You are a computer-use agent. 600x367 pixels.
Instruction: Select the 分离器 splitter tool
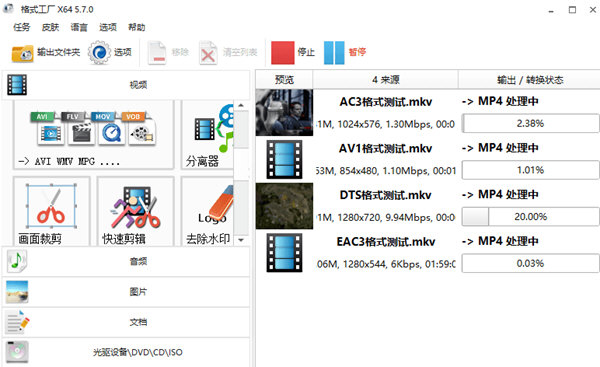click(207, 135)
